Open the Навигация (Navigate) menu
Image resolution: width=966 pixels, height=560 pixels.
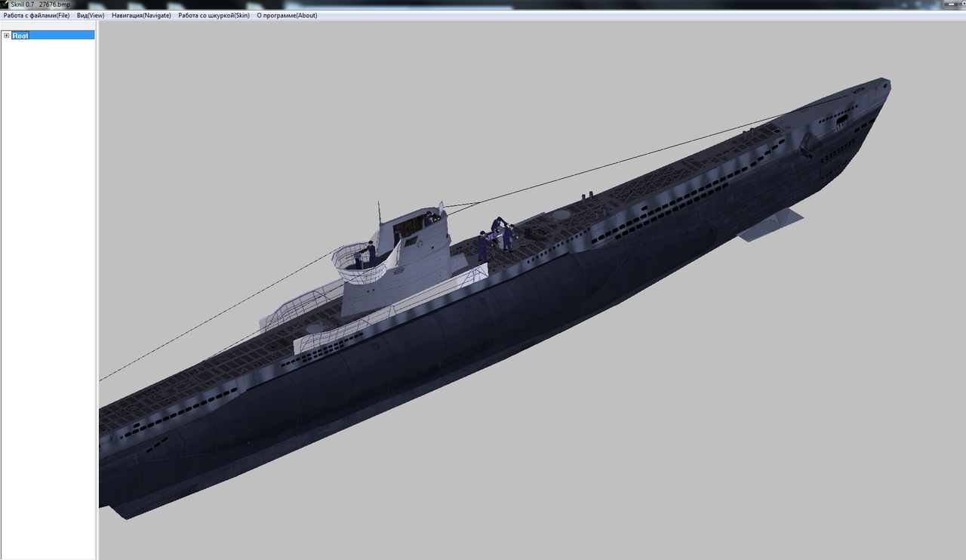[x=141, y=15]
